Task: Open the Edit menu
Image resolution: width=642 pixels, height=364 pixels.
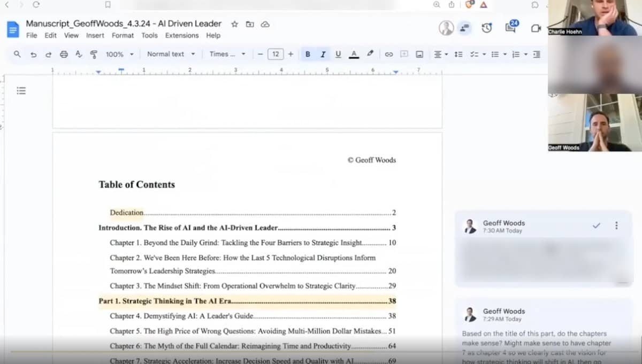Action: click(x=50, y=35)
